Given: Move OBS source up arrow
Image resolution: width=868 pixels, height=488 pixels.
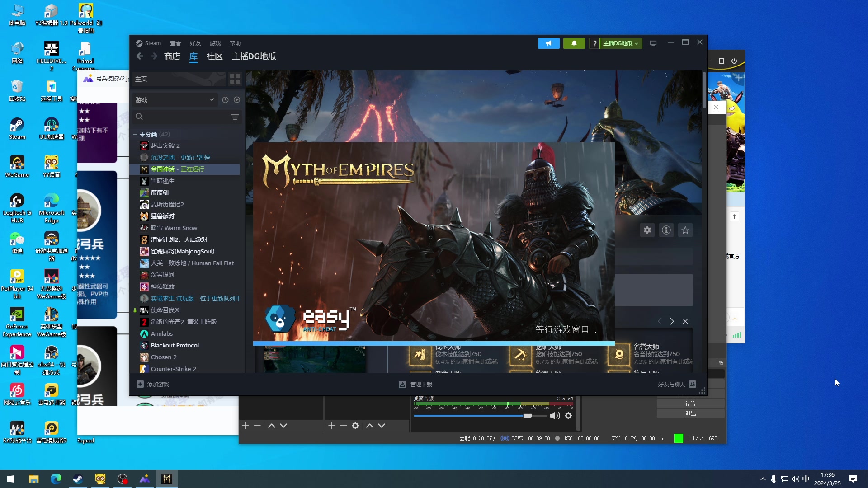Looking at the screenshot, I should pos(370,426).
